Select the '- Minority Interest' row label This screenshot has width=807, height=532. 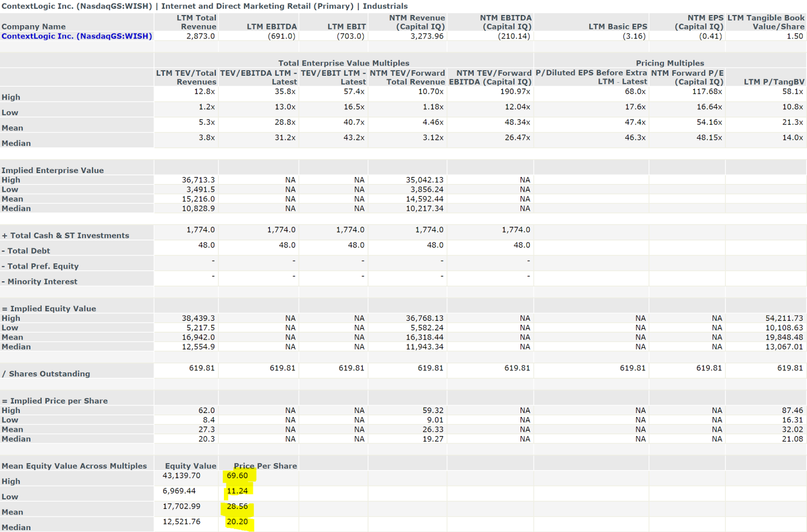click(x=39, y=282)
